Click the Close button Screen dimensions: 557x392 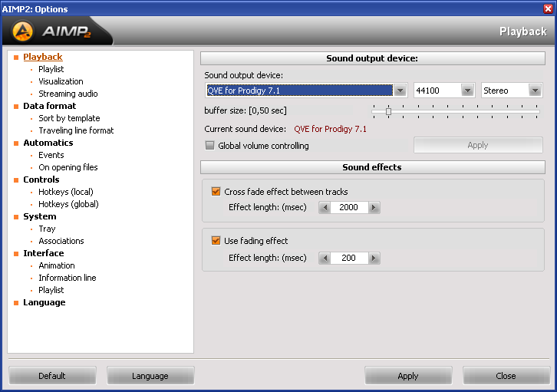click(506, 376)
